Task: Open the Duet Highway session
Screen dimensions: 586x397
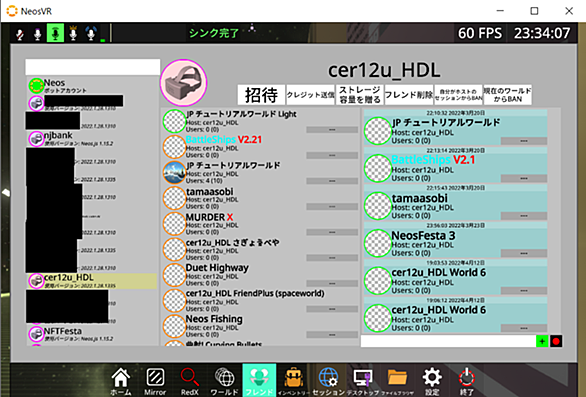Action: (x=260, y=275)
